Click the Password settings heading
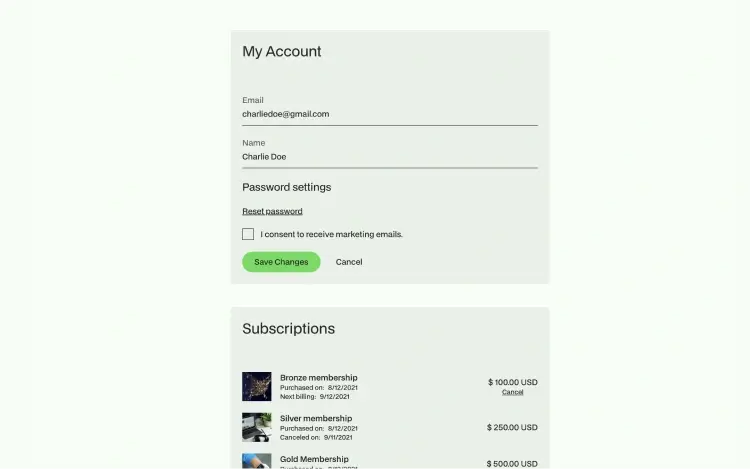The height and width of the screenshot is (469, 750). pos(287,187)
